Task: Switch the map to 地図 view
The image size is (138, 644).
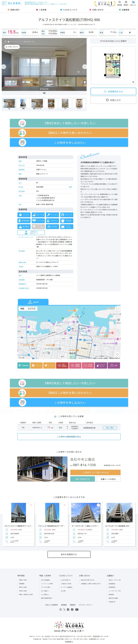Action: tap(22, 308)
